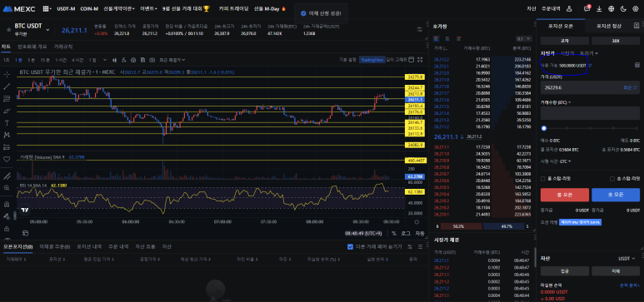Open the user profile icon
644x302 pixels.
point(569,8)
